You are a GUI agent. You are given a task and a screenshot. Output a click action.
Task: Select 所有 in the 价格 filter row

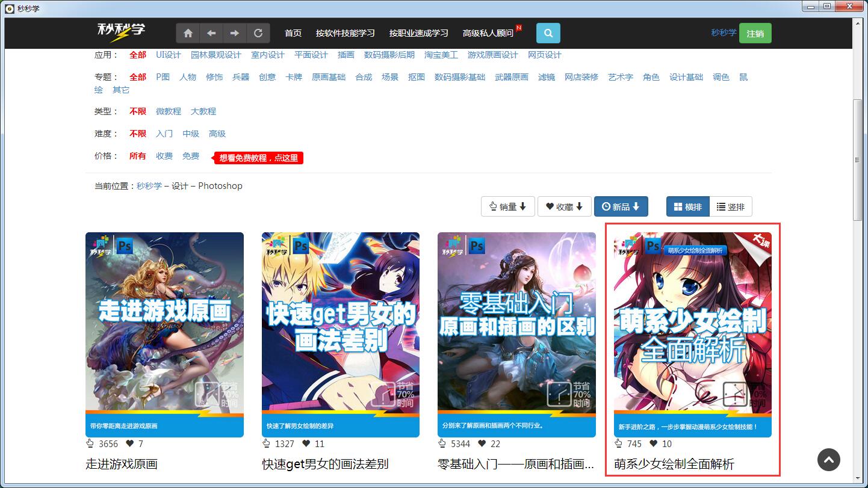pos(138,156)
